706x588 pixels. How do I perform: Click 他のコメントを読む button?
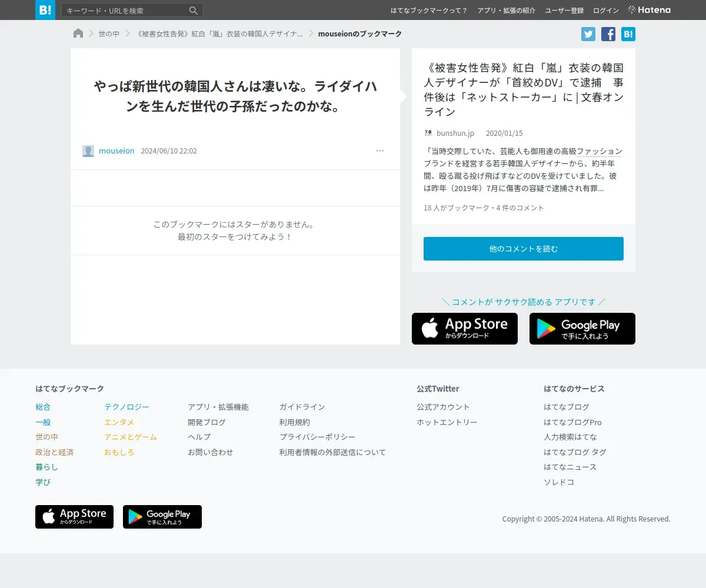click(524, 249)
